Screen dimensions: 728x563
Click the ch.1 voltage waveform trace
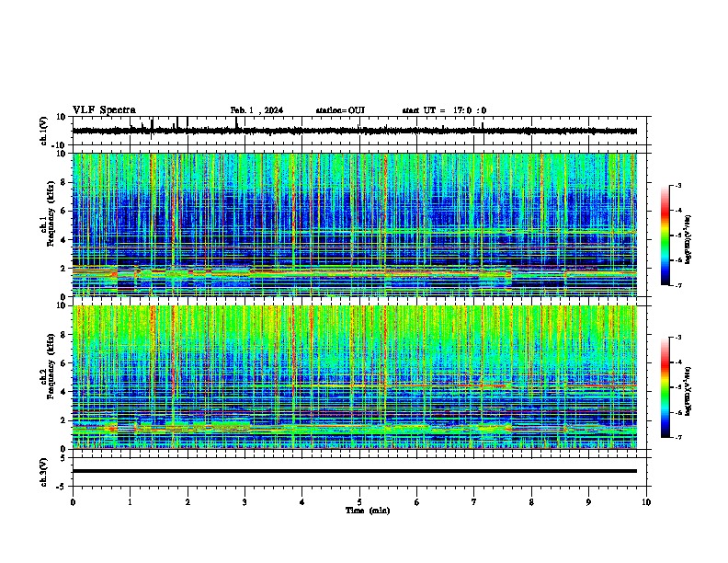pyautogui.click(x=355, y=131)
